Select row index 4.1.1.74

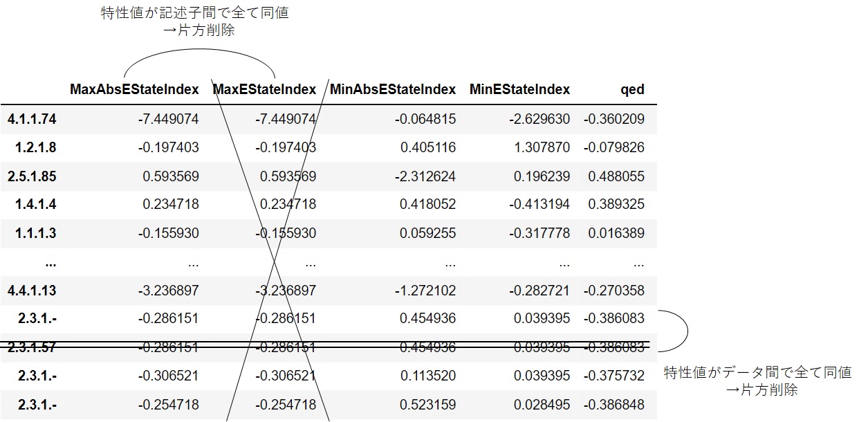[x=32, y=119]
